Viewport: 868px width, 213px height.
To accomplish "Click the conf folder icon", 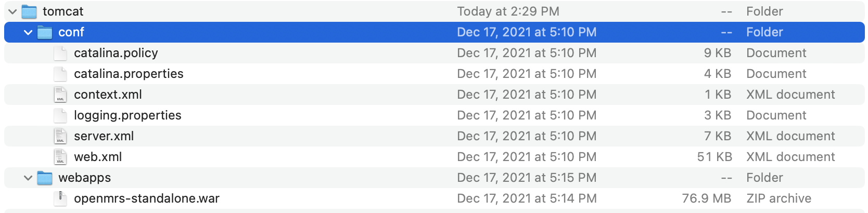I will point(45,32).
